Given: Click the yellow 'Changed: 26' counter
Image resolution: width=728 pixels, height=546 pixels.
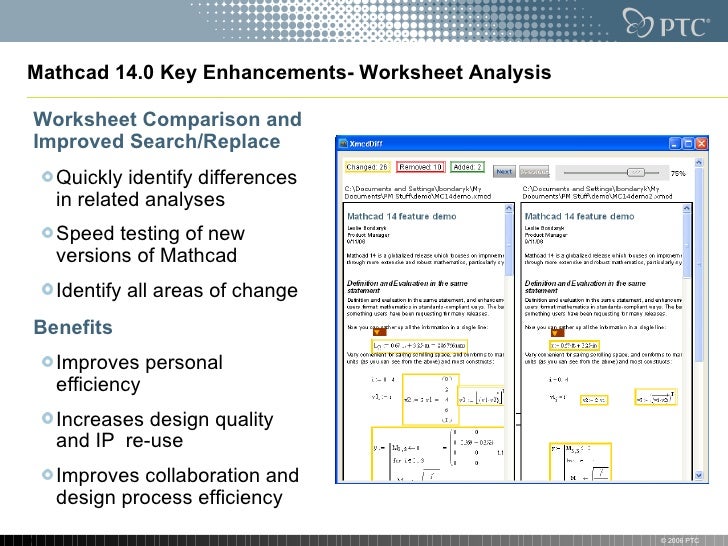Looking at the screenshot, I should click(x=367, y=167).
